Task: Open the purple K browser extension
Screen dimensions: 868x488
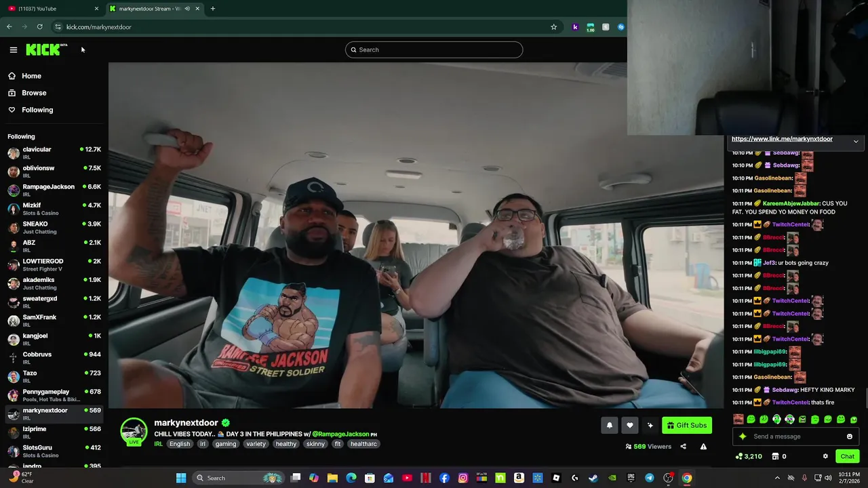Action: (575, 27)
